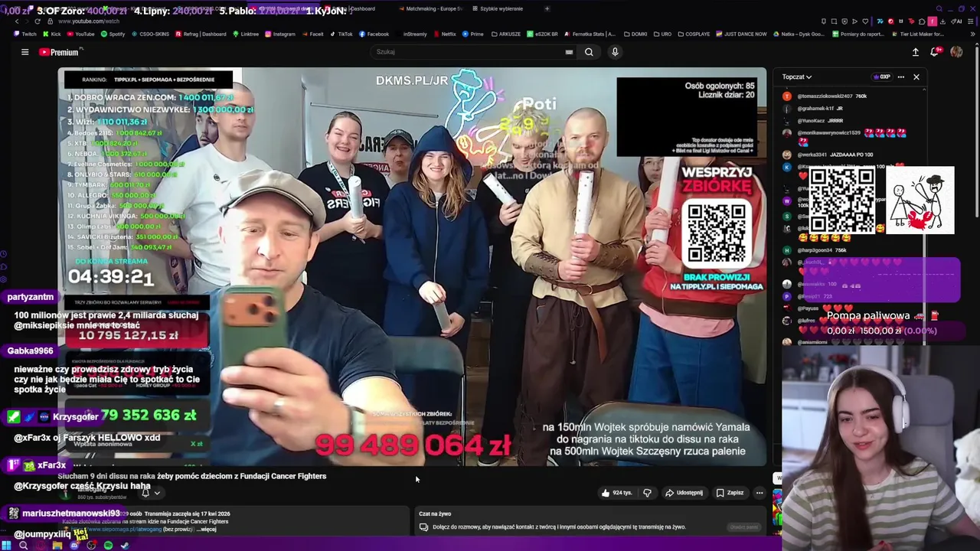The height and width of the screenshot is (551, 980).
Task: Reload the page in browser toolbar
Action: pyautogui.click(x=37, y=21)
